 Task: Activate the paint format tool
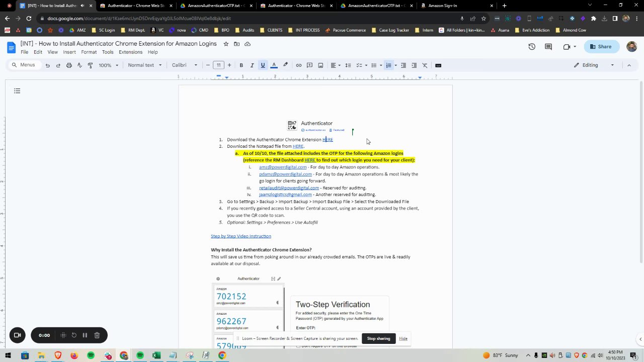(x=91, y=65)
